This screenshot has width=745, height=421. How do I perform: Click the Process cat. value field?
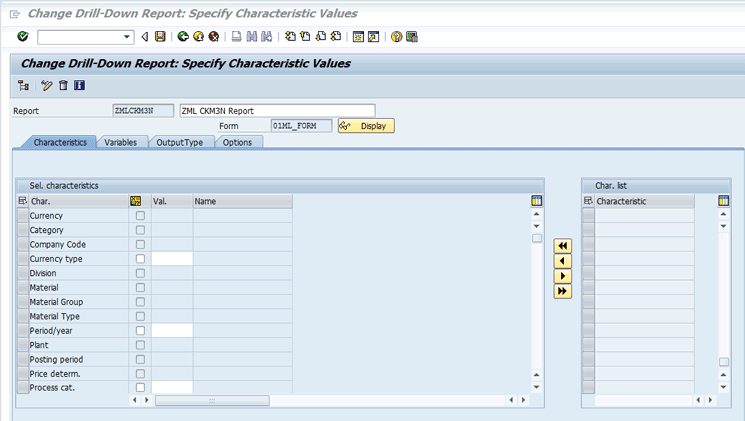click(172, 387)
